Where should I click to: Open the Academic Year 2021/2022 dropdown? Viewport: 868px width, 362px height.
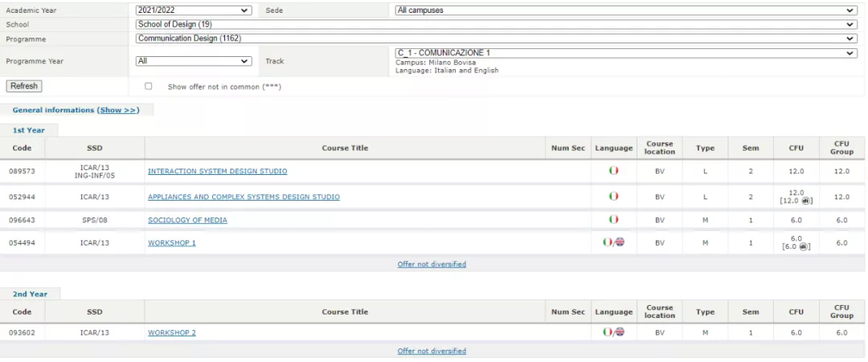[194, 10]
